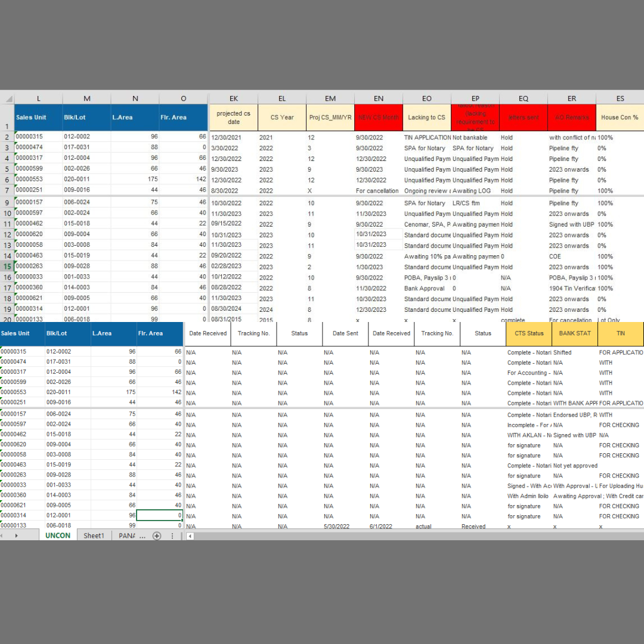Select row 15 header
644x644 pixels.
[x=7, y=266]
